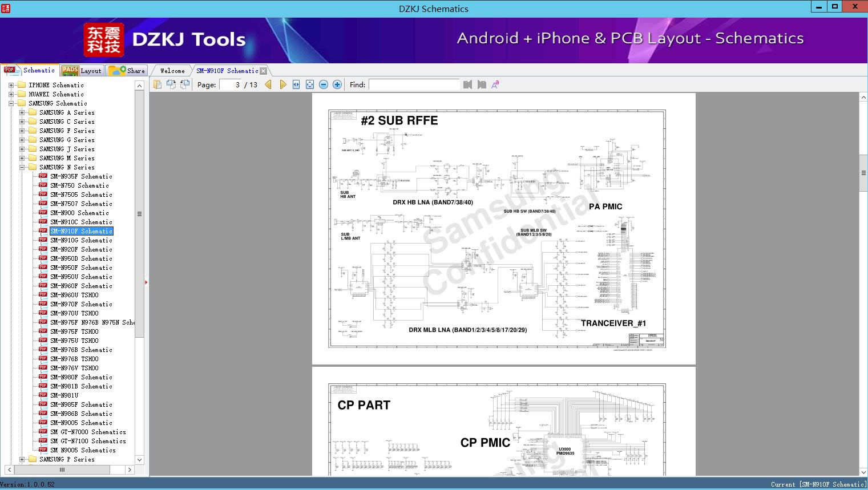Click the folder icon of IPHONE Schematic

pos(22,85)
